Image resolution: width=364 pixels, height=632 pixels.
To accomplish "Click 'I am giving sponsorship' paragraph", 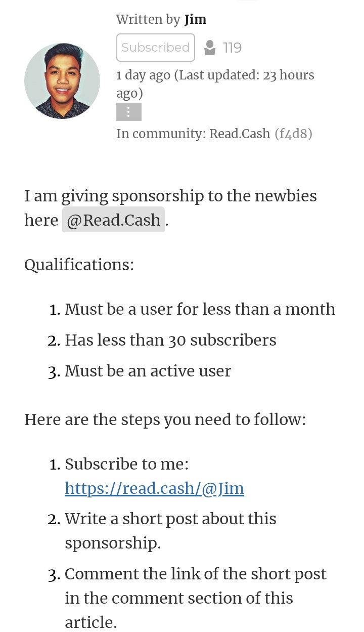I will 170,208.
